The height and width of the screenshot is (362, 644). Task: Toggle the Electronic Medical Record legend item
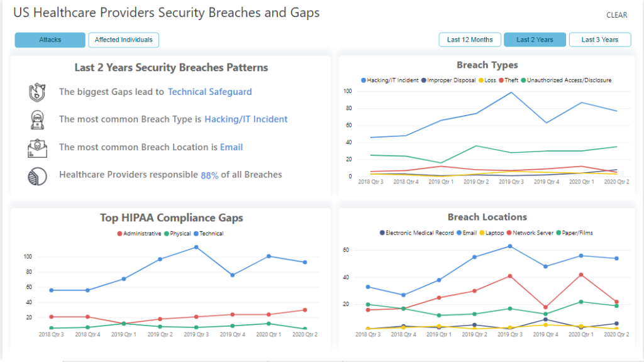pos(415,233)
